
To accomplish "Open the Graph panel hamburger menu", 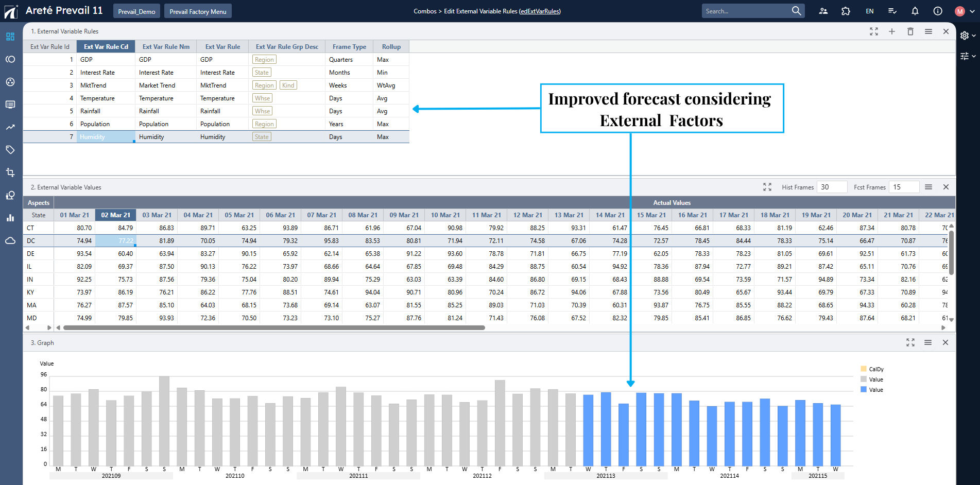I will coord(929,342).
